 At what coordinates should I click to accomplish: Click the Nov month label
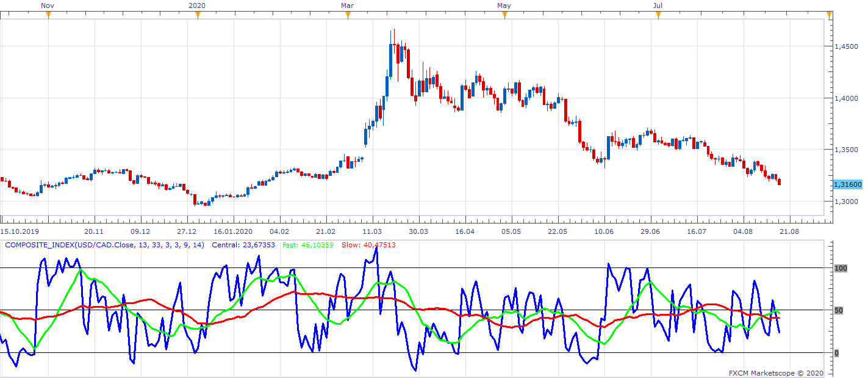pyautogui.click(x=48, y=5)
